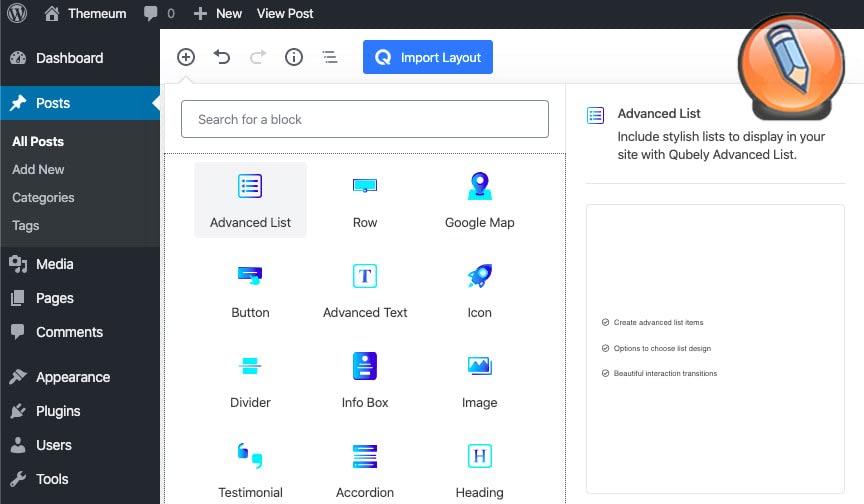
Task: Click the Redo arrow icon
Action: click(258, 57)
